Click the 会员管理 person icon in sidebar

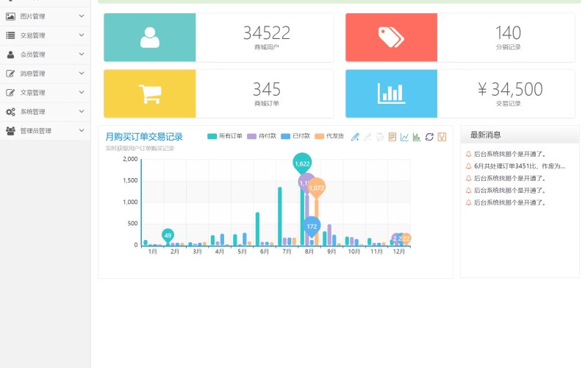tap(10, 54)
